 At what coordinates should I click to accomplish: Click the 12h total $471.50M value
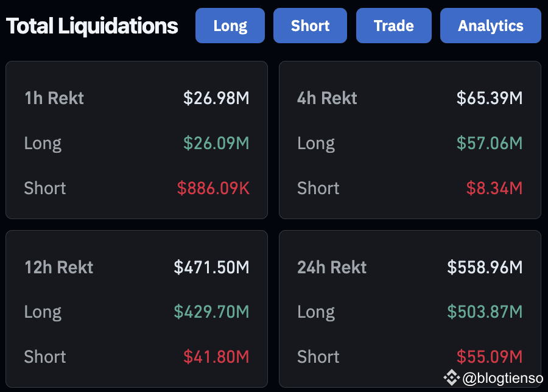pos(211,267)
